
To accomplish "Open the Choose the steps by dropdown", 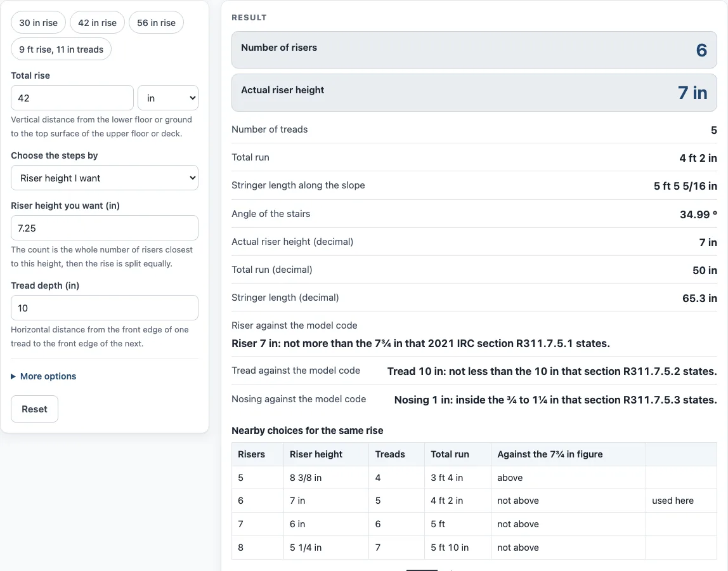I will click(x=105, y=178).
